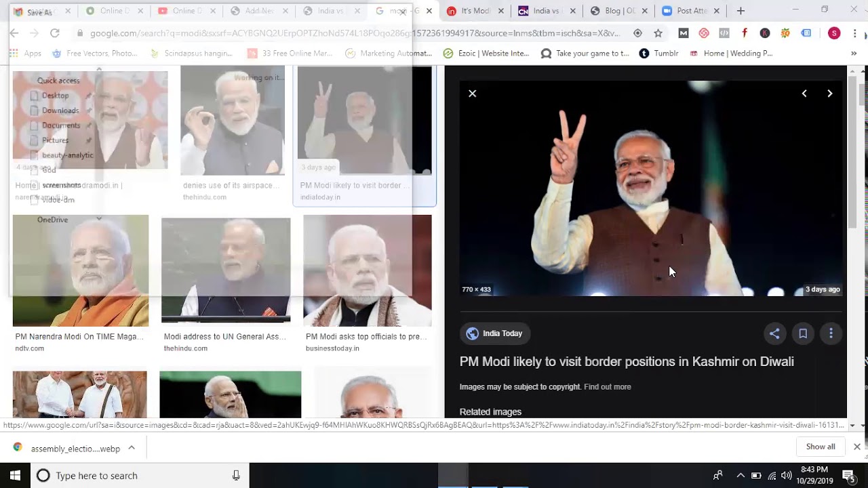Activate the microphone in taskbar search
The image size is (868, 488).
tap(236, 476)
